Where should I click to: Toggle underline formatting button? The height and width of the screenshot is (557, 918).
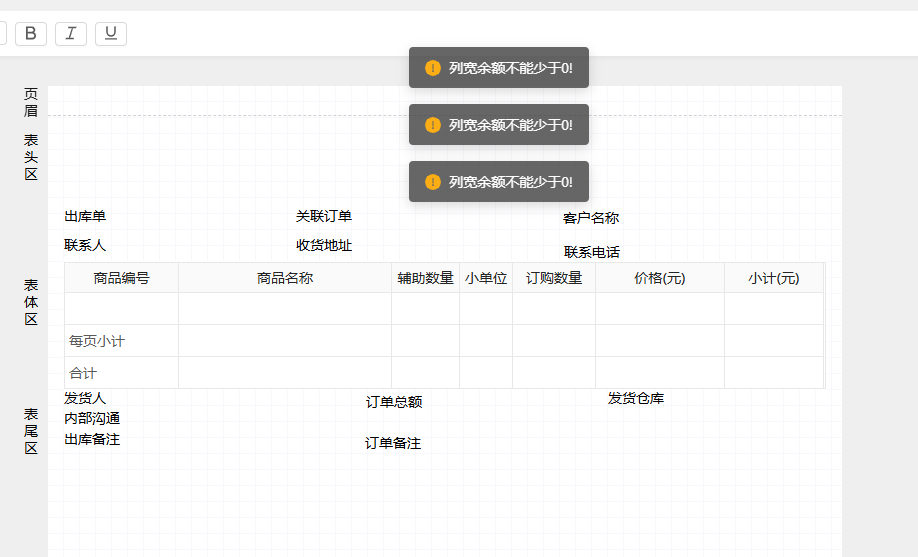(x=111, y=34)
